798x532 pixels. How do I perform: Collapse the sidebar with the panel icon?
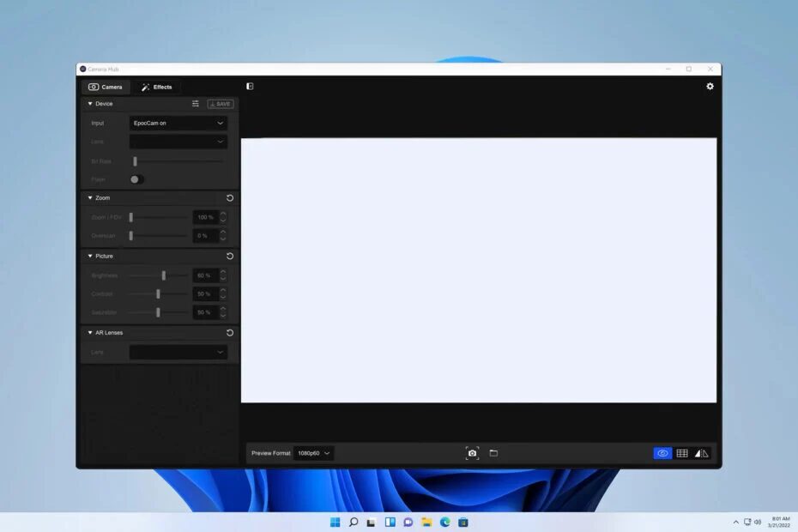coord(250,87)
